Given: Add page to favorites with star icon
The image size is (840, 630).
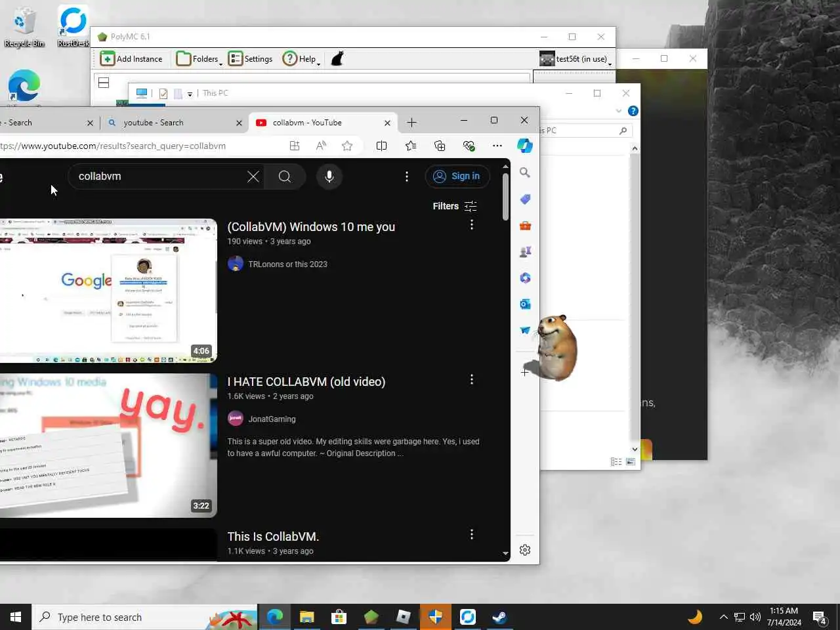Looking at the screenshot, I should (x=347, y=146).
